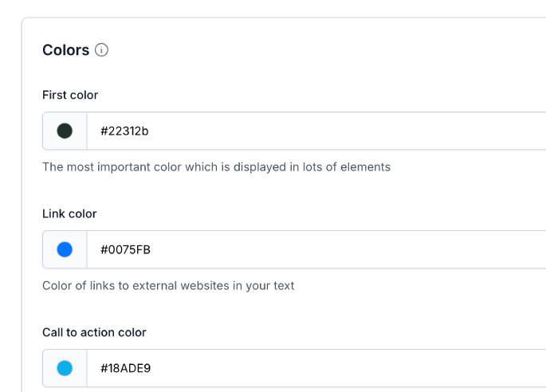Place cursor after the #18ADE9 text
This screenshot has height=392, width=546.
[x=152, y=368]
